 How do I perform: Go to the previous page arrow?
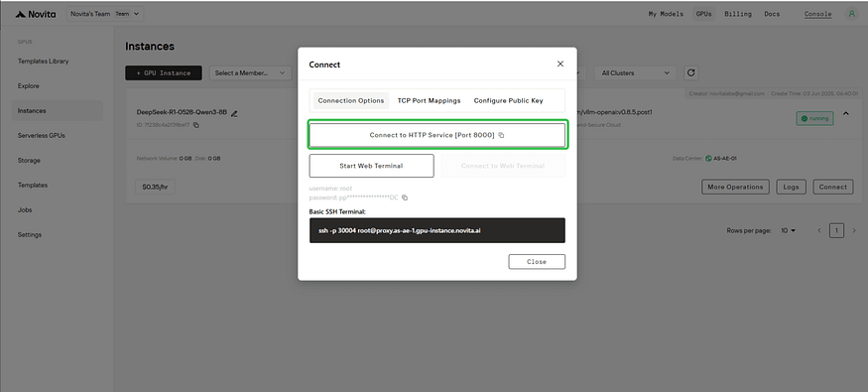click(x=819, y=231)
